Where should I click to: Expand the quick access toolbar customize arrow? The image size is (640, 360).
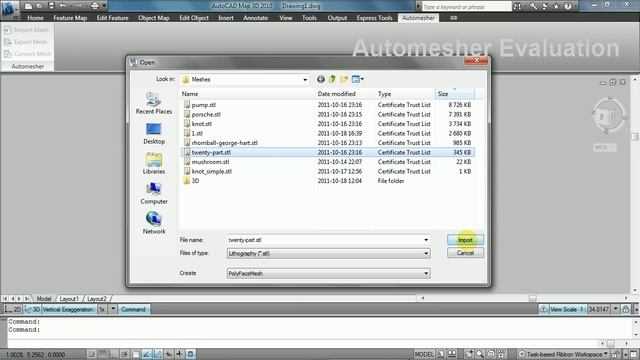(104, 6)
